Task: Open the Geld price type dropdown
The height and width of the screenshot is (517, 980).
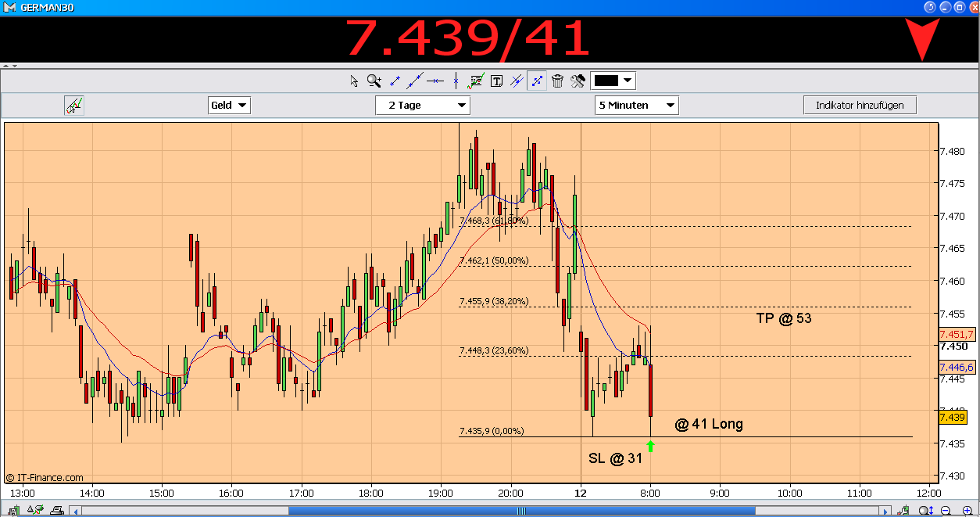Action: pyautogui.click(x=229, y=105)
